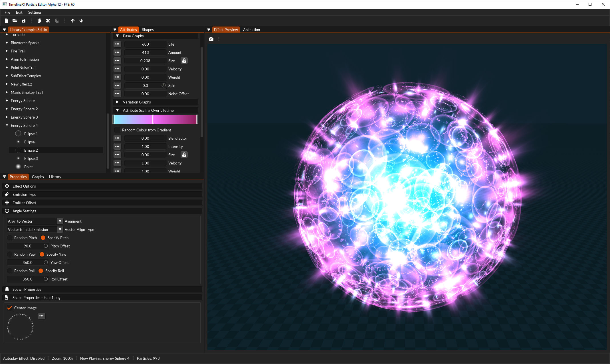The height and width of the screenshot is (364, 610).
Task: Collapse the Energy Sphere 4 tree node
Action: click(7, 125)
